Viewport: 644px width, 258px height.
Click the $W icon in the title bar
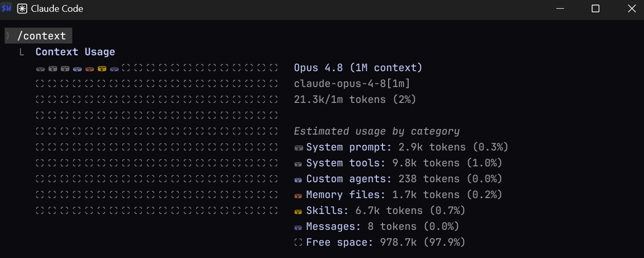point(7,9)
